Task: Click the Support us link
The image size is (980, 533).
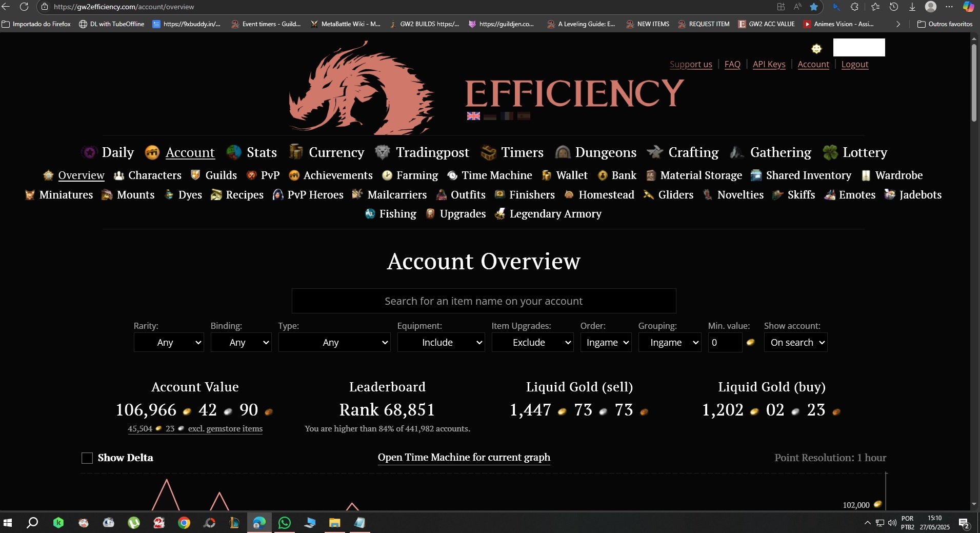Action: 691,64
